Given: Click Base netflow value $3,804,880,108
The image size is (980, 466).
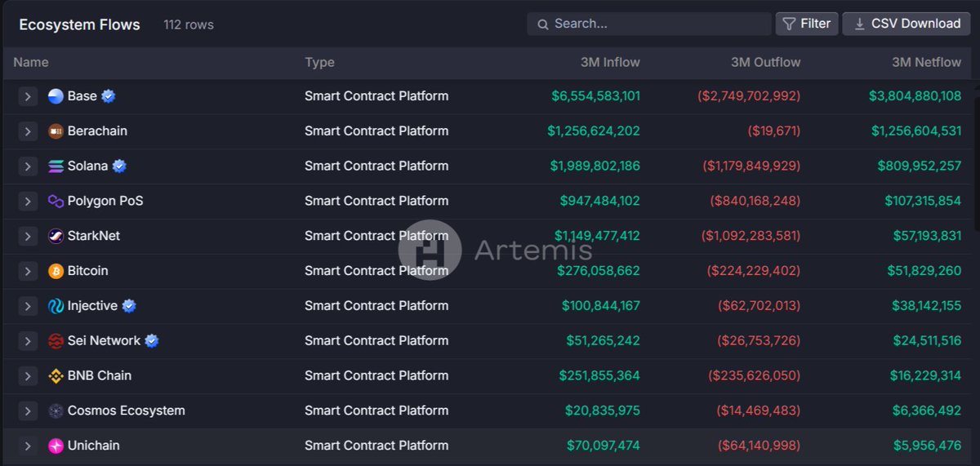Looking at the screenshot, I should pyautogui.click(x=915, y=96).
